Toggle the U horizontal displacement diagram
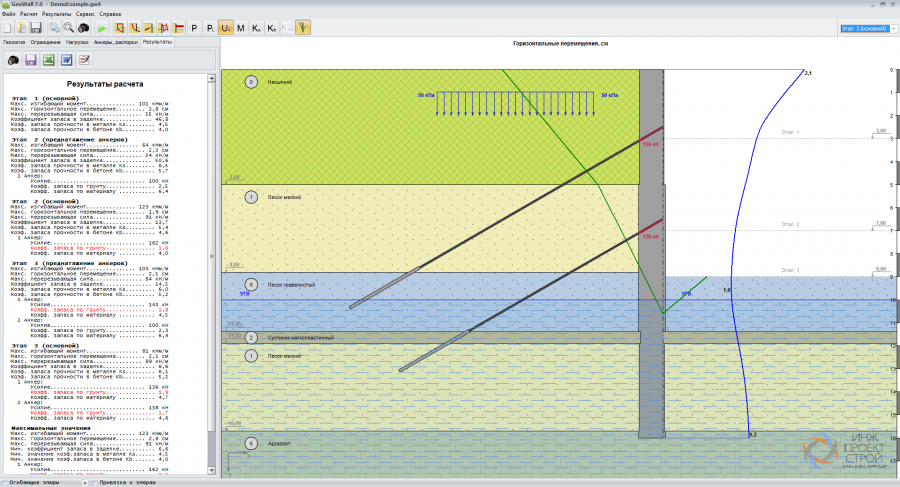Viewport: 900px width, 487px height. point(226,28)
